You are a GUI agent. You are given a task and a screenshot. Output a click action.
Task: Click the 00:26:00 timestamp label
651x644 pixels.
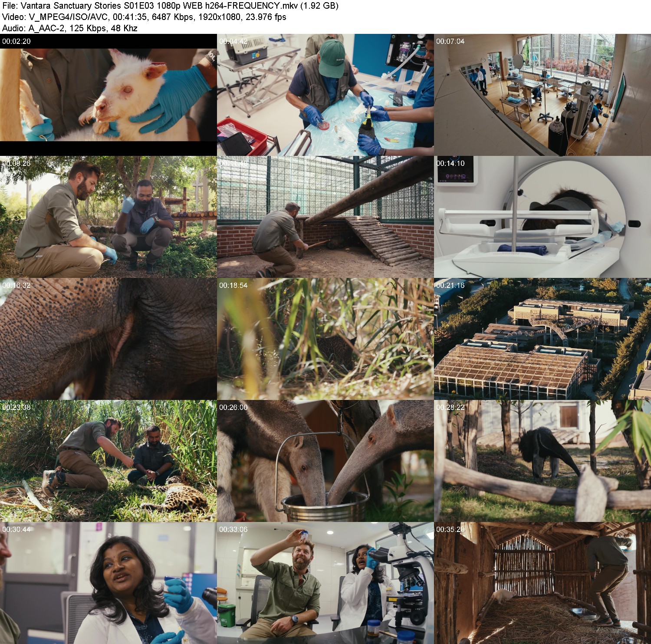pos(233,407)
